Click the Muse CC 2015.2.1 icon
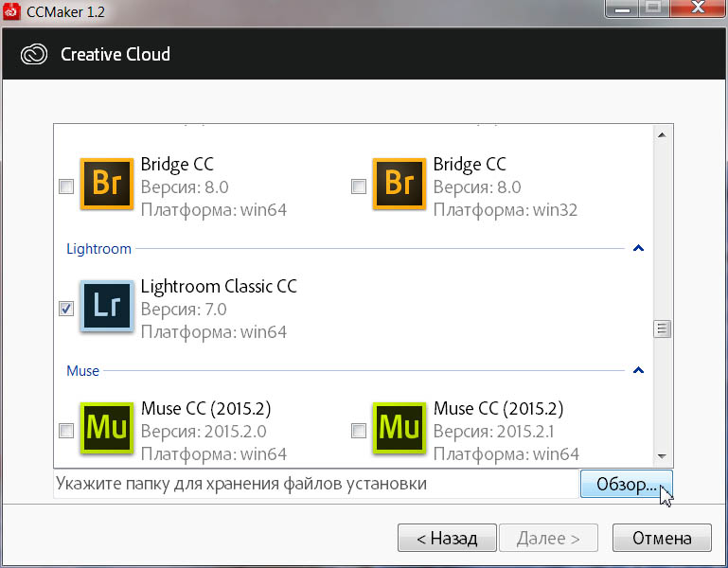Screen dimensions: 728x568 (x=400, y=428)
